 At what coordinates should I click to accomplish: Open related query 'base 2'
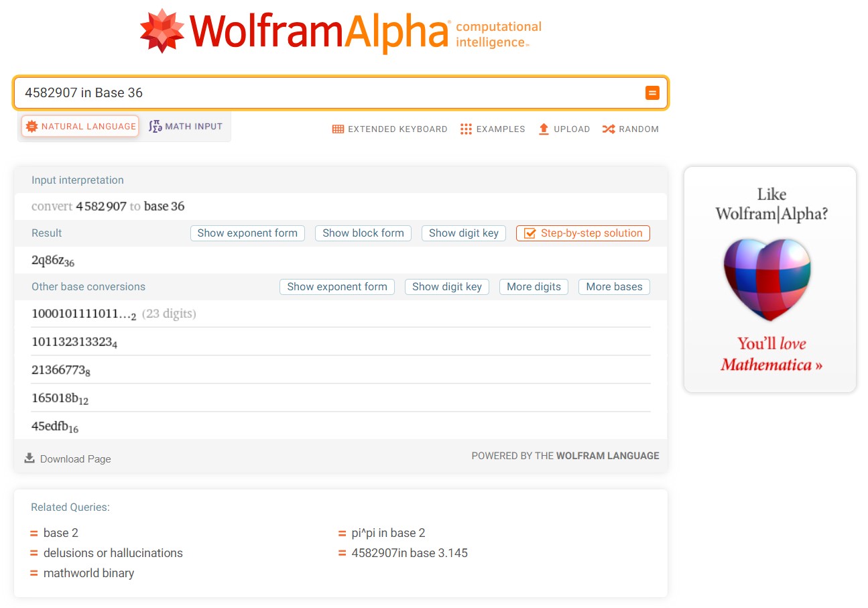tap(61, 533)
